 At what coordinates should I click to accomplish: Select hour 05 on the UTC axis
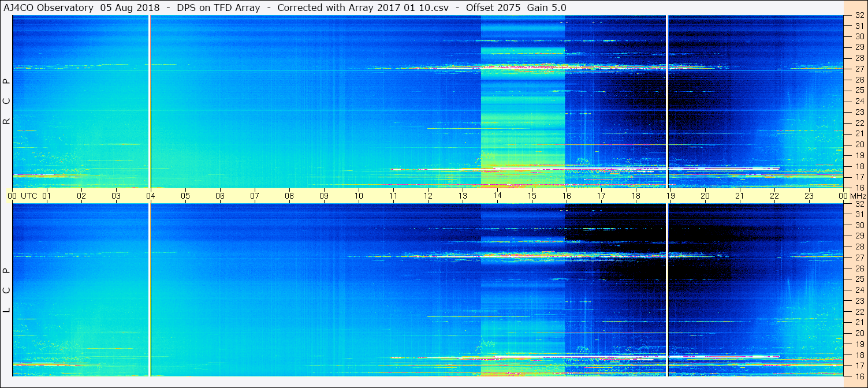click(185, 196)
